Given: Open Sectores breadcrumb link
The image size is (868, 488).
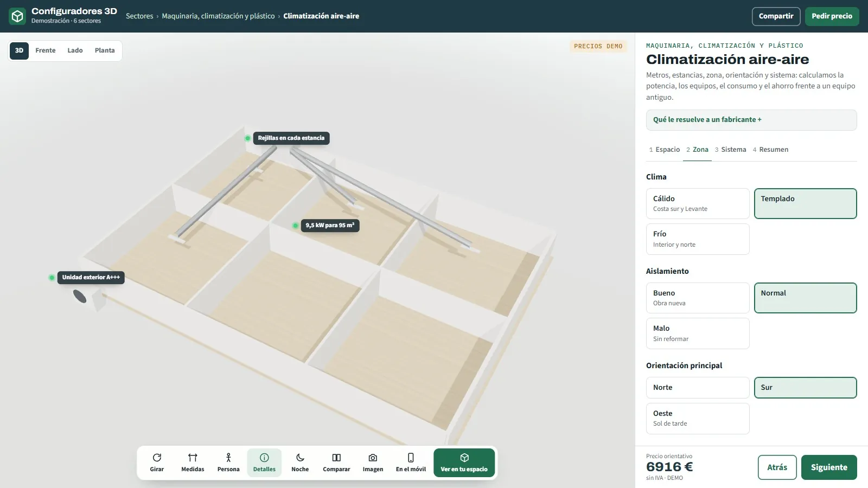Looking at the screenshot, I should pos(139,16).
